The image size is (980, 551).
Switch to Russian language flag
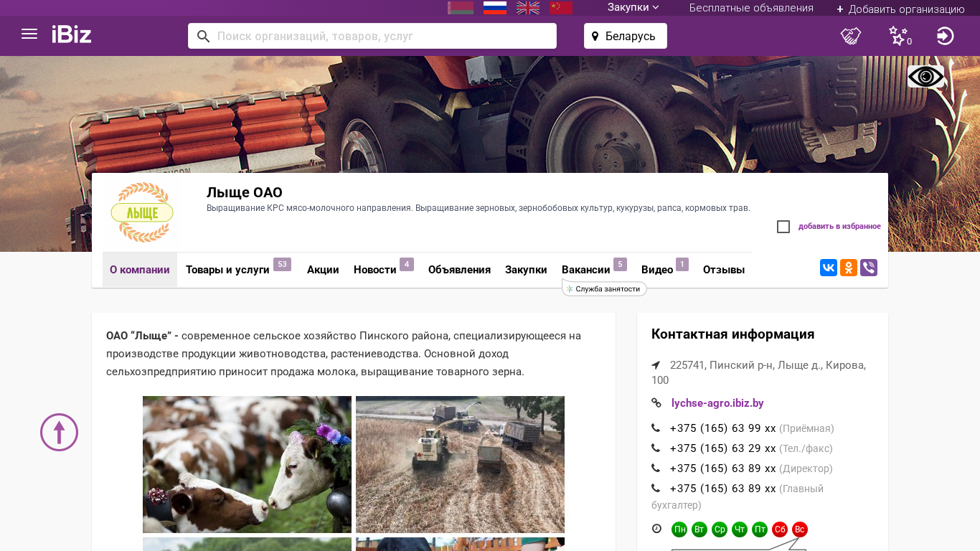(x=495, y=8)
